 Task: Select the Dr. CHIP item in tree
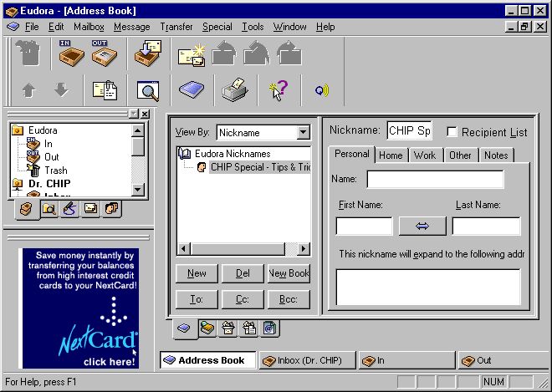(x=49, y=183)
